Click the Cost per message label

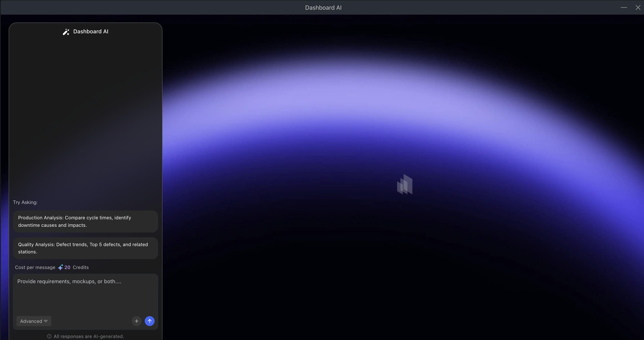(x=35, y=267)
